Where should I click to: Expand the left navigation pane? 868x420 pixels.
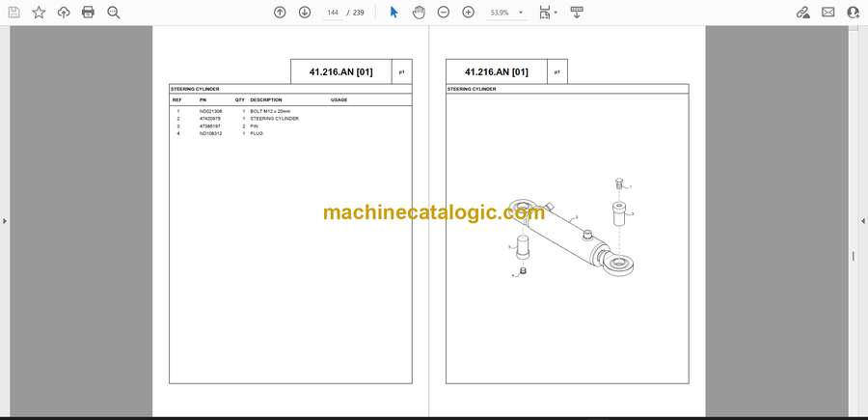point(5,221)
